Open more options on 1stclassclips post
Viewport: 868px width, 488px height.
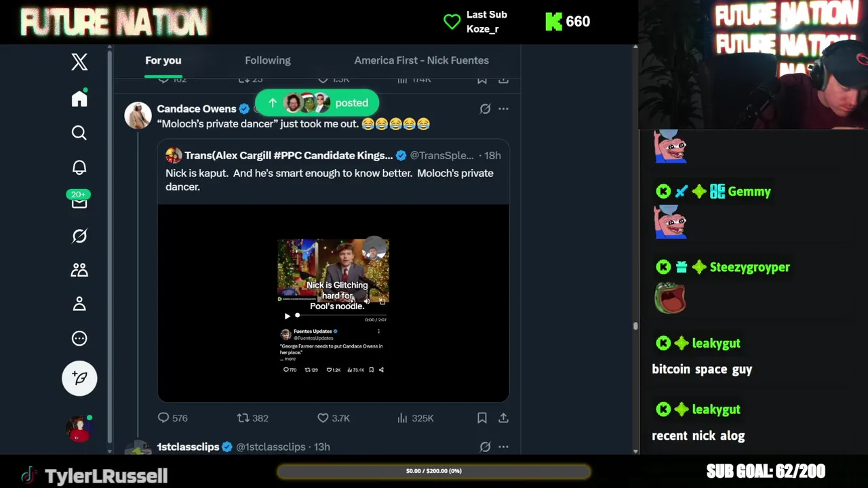point(503,447)
